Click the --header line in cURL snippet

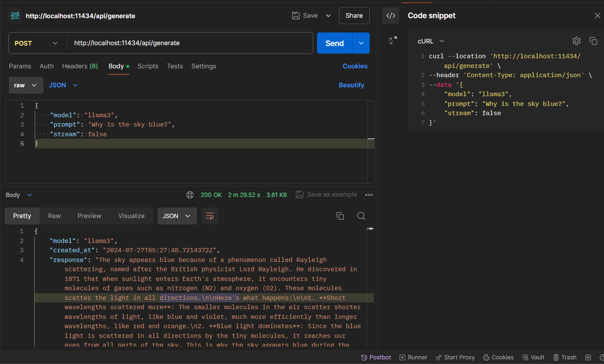(x=510, y=75)
